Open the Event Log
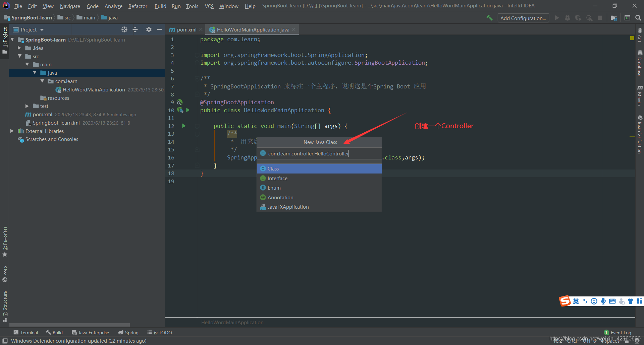 [x=618, y=332]
